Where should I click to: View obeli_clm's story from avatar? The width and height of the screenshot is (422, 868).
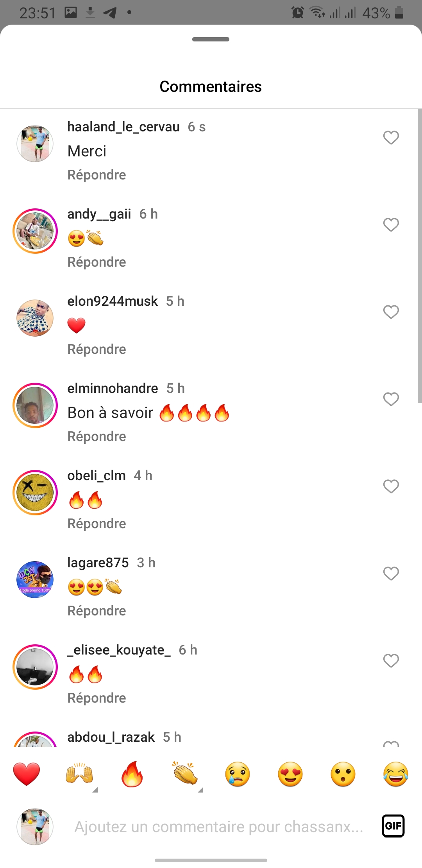[35, 493]
